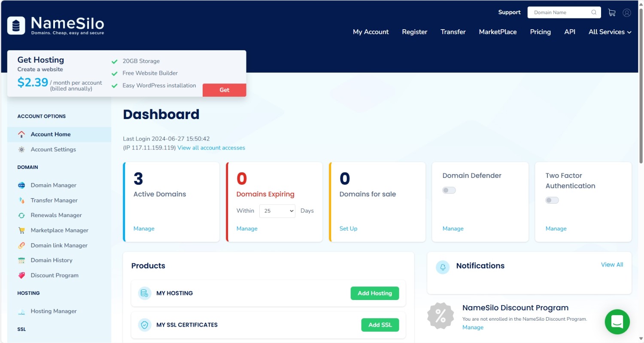Click the Account Home house icon
This screenshot has height=343, width=644.
coord(21,134)
